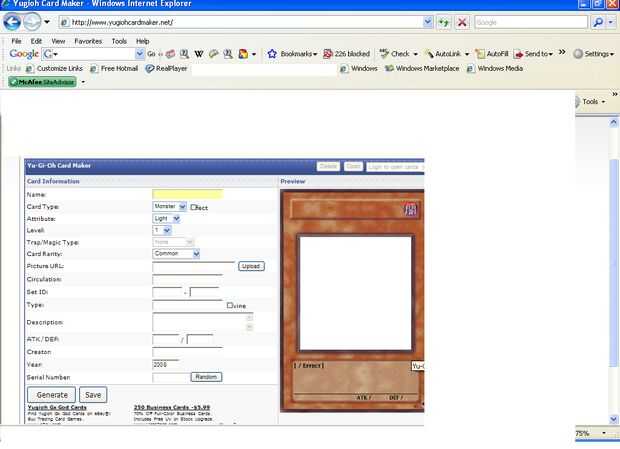Open the Yugioh Gx God Cards ad link
This screenshot has height=449, width=620.
point(57,407)
